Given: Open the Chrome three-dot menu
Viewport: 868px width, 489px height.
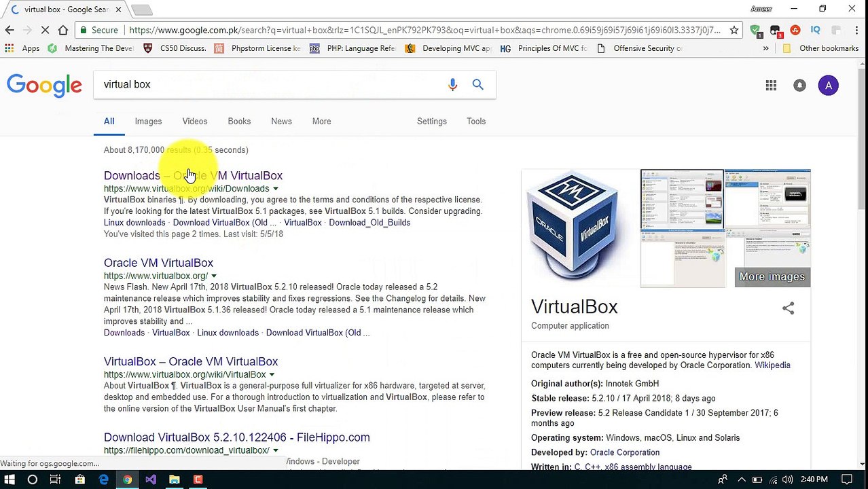Looking at the screenshot, I should [856, 30].
